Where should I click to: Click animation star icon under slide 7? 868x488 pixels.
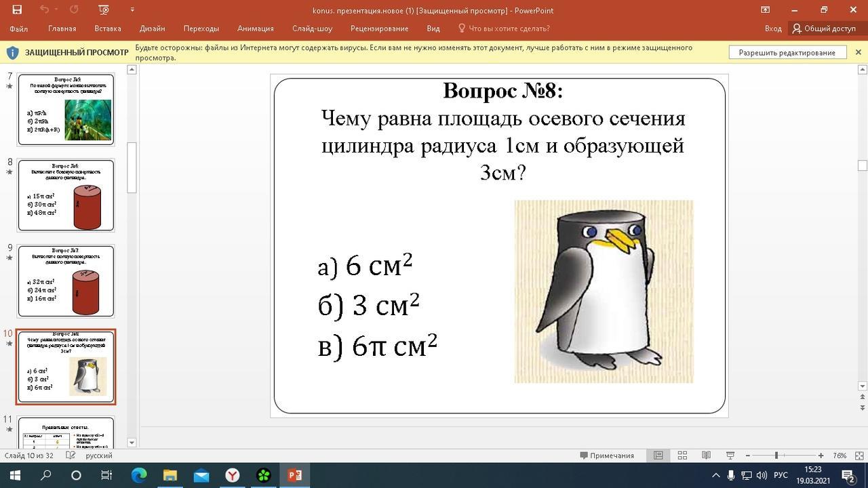click(9, 87)
